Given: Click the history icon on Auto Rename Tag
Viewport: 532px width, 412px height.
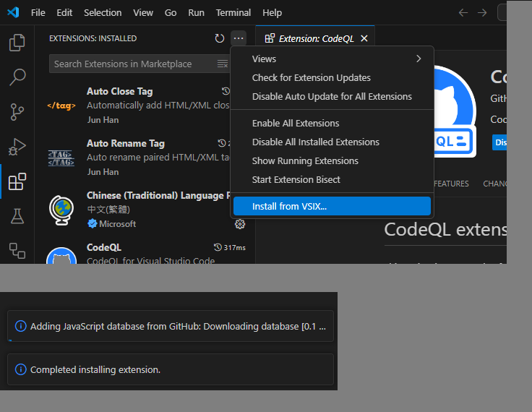Looking at the screenshot, I should coord(222,143).
